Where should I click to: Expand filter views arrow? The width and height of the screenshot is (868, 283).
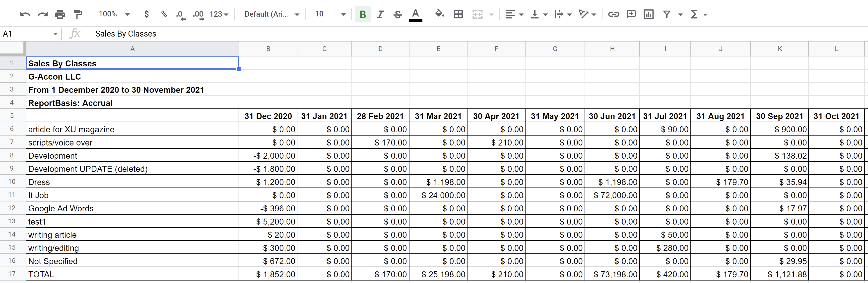[x=680, y=14]
